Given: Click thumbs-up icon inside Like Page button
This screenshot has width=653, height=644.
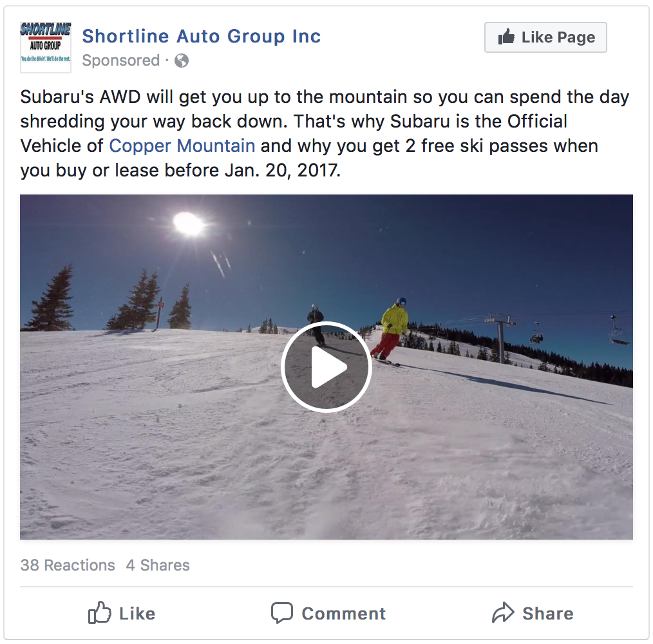Looking at the screenshot, I should [x=507, y=37].
